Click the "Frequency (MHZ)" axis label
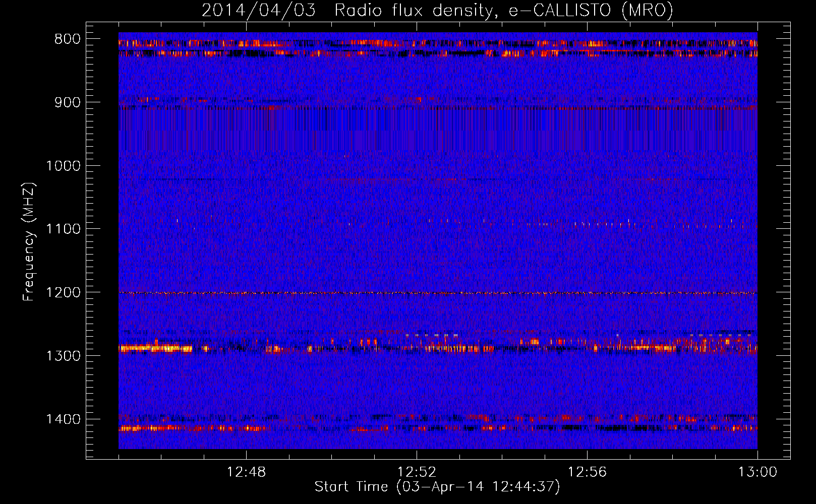The image size is (816, 504). tap(29, 242)
